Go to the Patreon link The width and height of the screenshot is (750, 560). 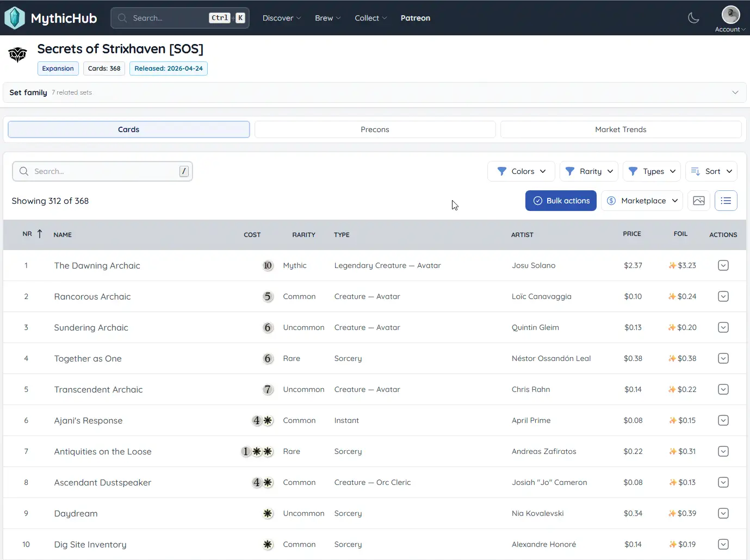416,18
